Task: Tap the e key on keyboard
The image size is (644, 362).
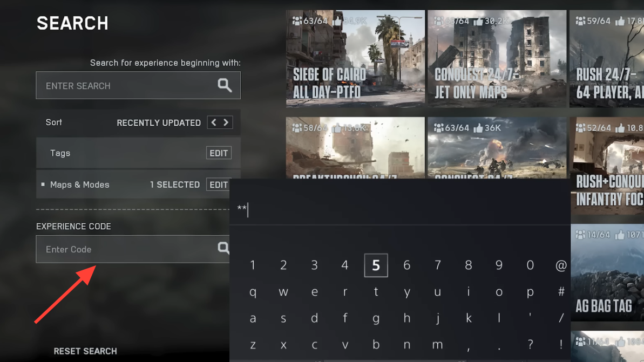Action: (314, 292)
